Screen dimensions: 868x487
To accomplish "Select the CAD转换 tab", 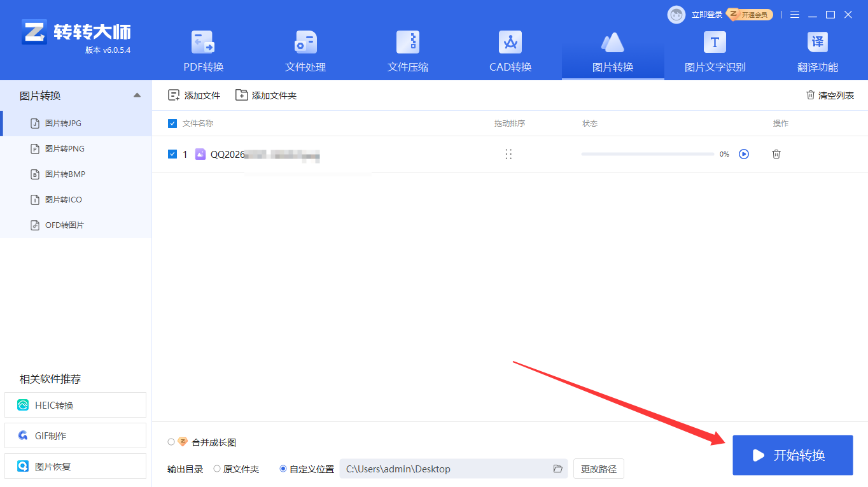I will [510, 53].
